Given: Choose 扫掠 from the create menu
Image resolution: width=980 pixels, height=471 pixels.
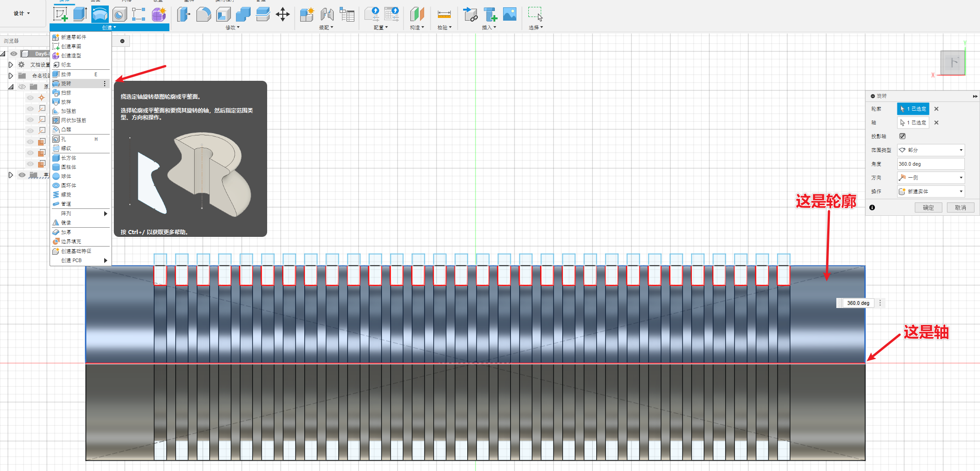Looking at the screenshot, I should click(66, 93).
